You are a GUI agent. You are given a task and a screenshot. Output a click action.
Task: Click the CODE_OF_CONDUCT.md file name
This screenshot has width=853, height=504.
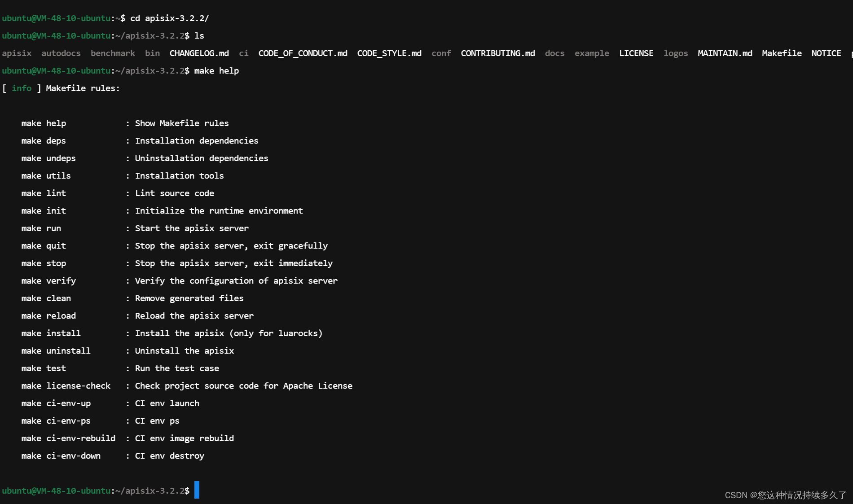point(303,53)
